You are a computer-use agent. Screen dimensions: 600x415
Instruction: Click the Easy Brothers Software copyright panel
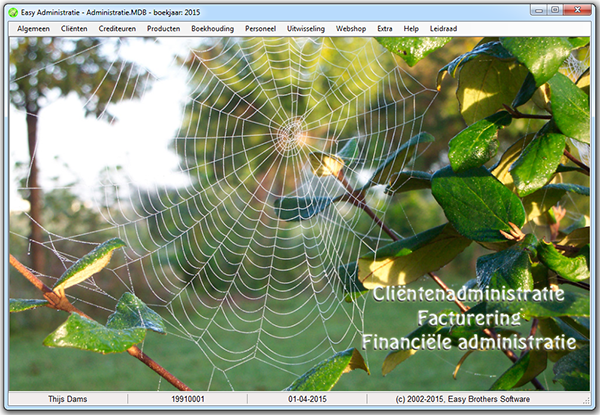tap(480, 400)
